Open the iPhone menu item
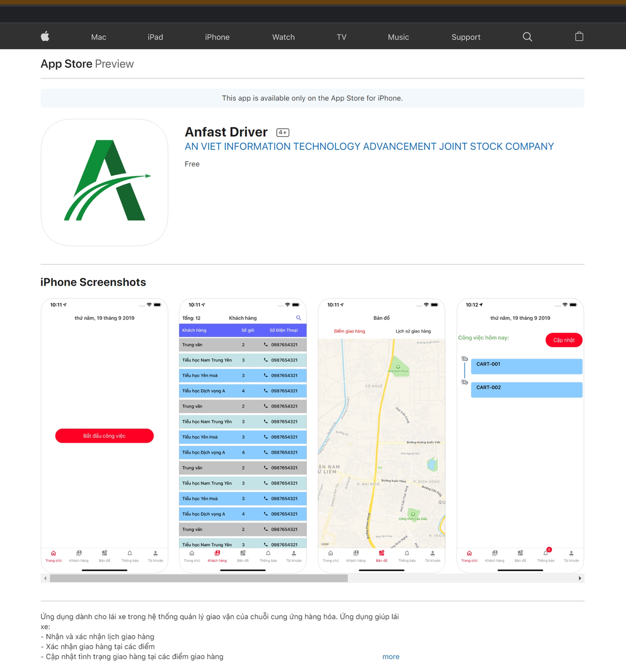Image resolution: width=626 pixels, height=672 pixels. [217, 37]
